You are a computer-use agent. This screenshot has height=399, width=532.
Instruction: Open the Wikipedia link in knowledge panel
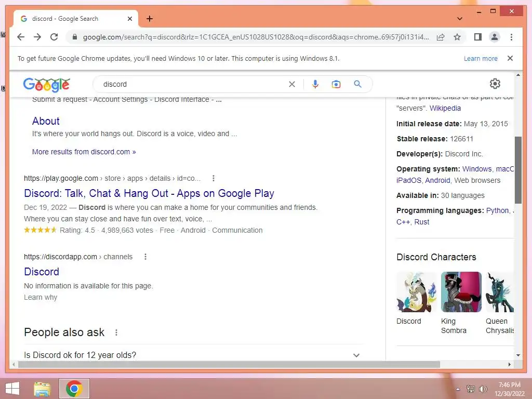pos(445,108)
